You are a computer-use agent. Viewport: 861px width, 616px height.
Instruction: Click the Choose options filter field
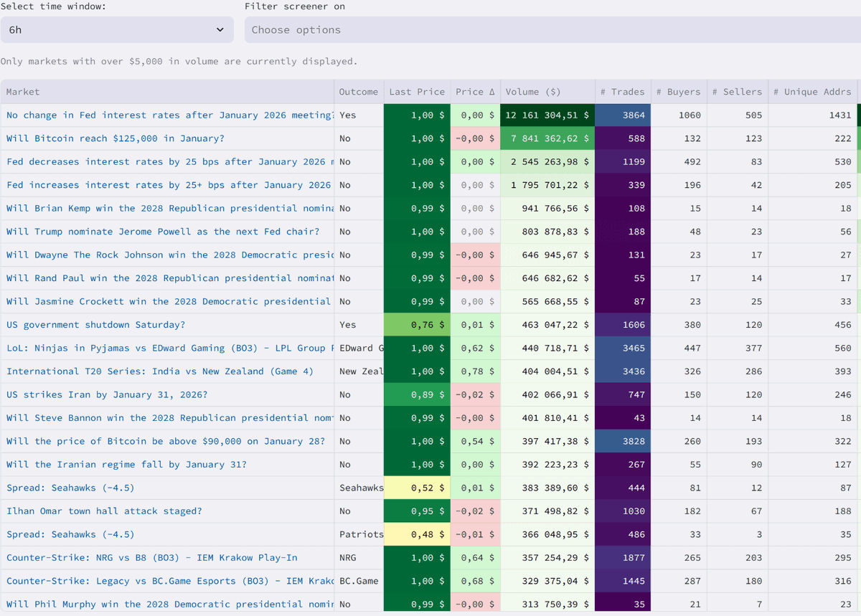552,30
